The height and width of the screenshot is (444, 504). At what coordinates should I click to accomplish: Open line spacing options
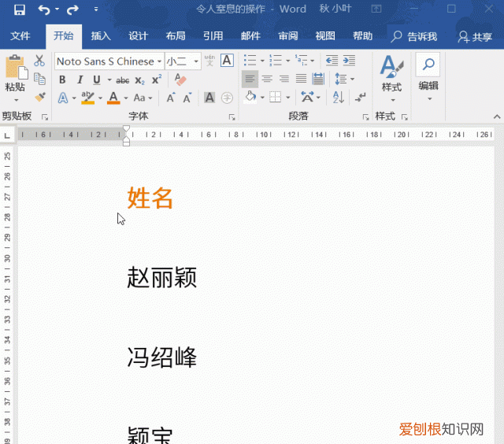(x=344, y=79)
